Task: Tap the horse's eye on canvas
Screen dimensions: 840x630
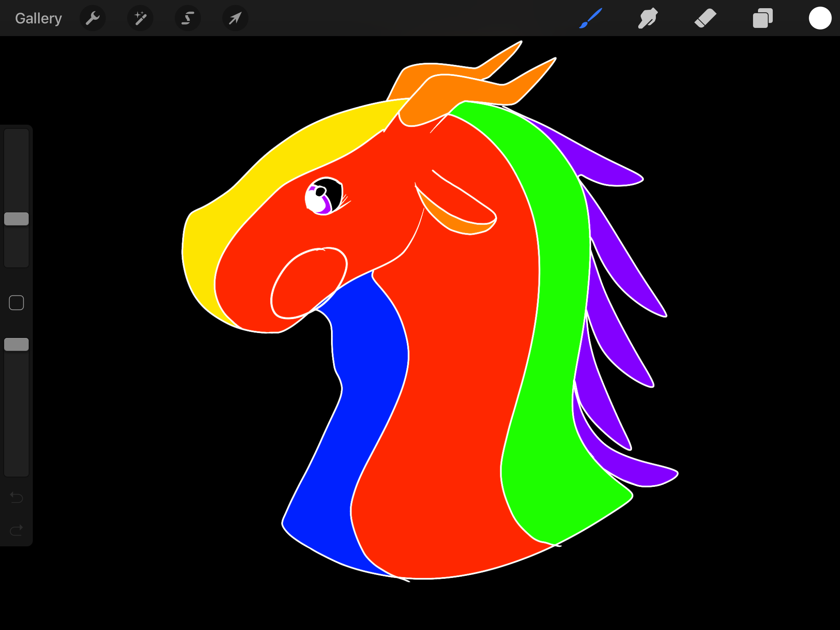Action: point(324,196)
